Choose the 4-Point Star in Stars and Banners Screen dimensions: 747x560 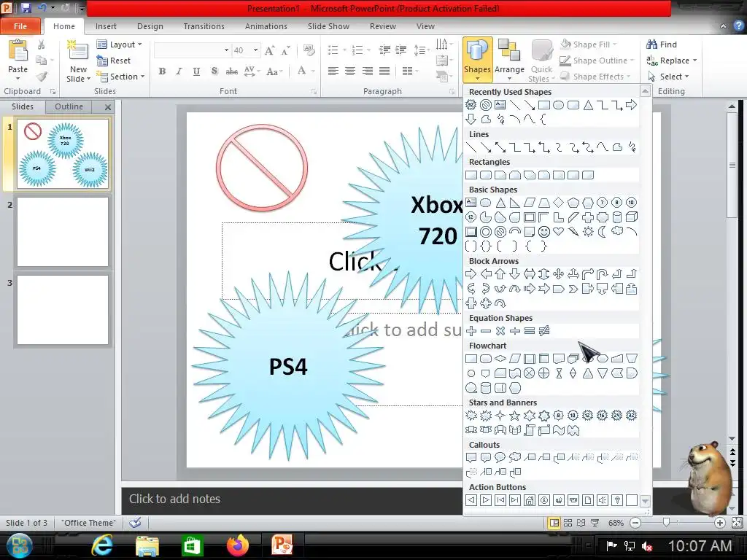(x=500, y=415)
